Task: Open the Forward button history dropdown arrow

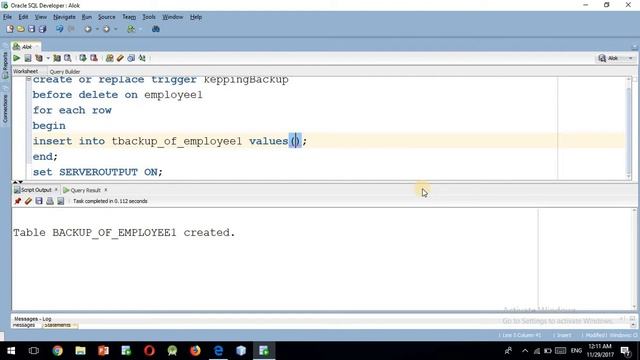Action: click(x=116, y=29)
